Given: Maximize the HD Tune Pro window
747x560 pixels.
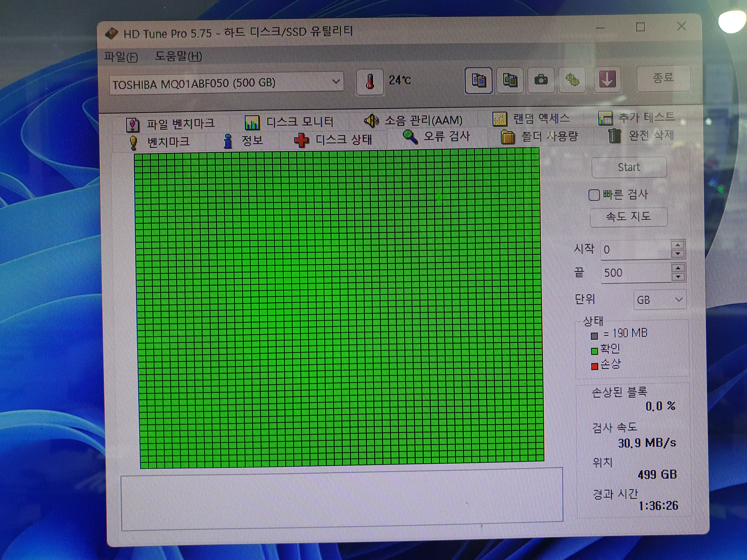Looking at the screenshot, I should (640, 27).
